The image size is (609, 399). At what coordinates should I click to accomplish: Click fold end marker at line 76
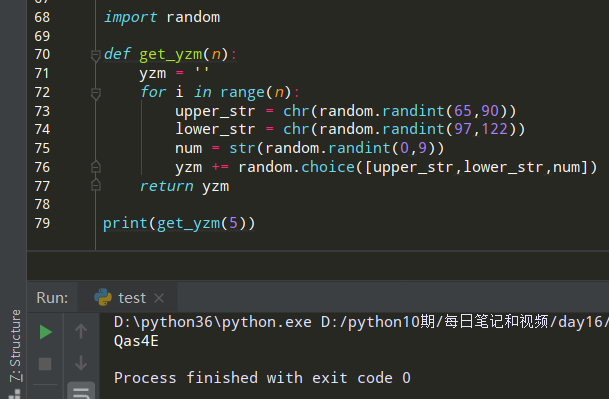pos(96,167)
